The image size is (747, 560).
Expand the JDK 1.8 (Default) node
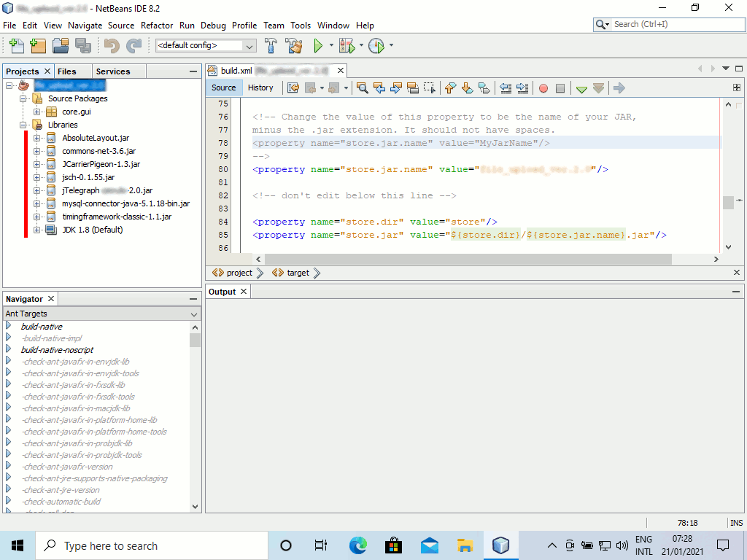[36, 230]
